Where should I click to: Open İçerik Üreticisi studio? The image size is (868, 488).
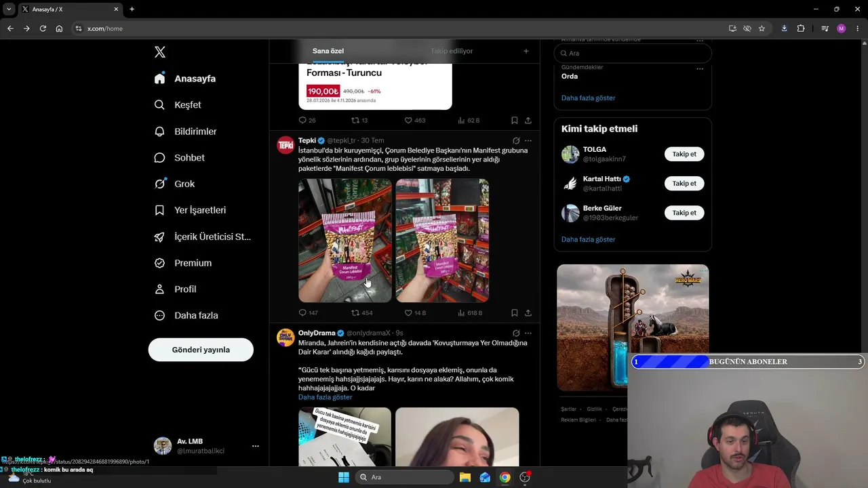(x=203, y=237)
